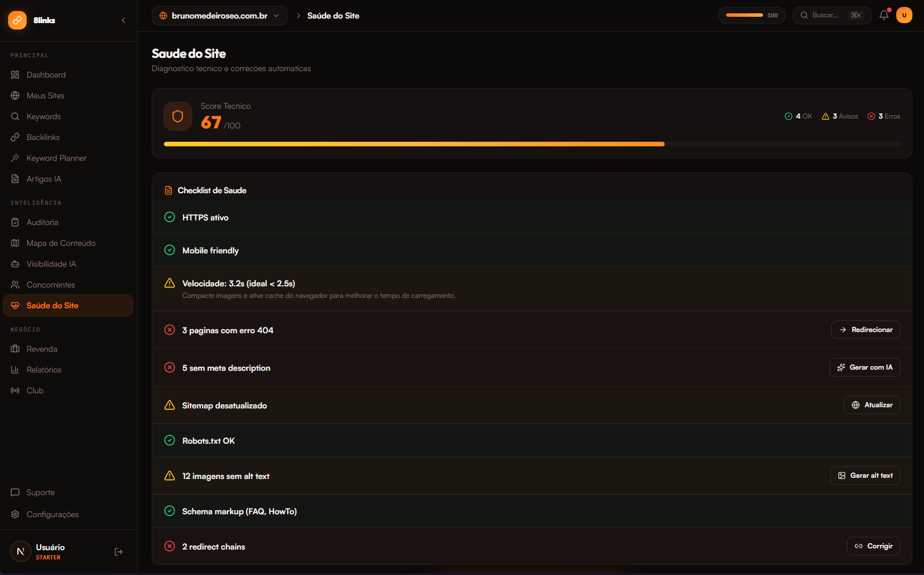Go to Meus Sites
The height and width of the screenshot is (575, 924).
point(68,95)
